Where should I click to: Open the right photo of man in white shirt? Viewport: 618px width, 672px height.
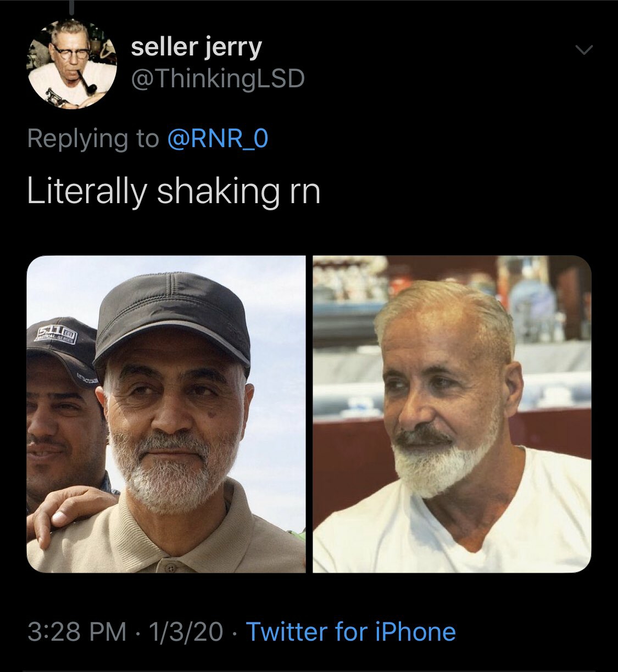tap(452, 415)
